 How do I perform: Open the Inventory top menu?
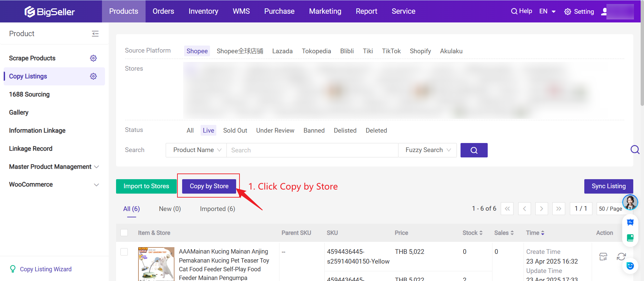[203, 11]
